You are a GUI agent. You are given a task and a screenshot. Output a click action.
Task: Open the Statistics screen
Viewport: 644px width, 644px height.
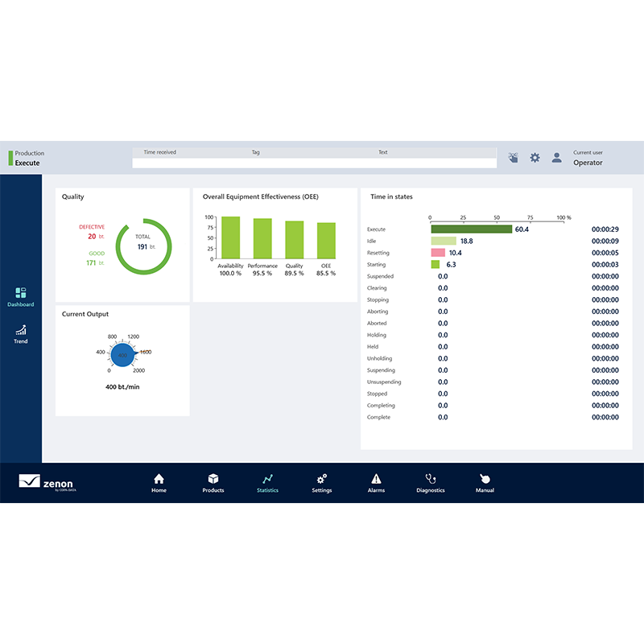point(267,481)
